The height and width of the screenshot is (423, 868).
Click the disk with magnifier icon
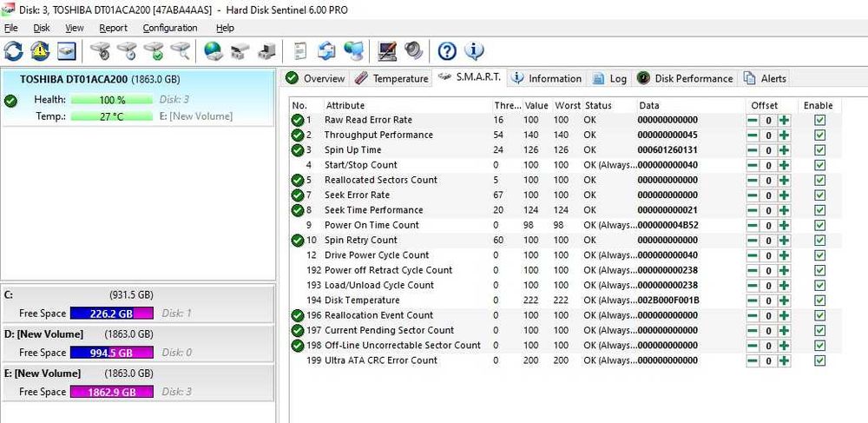pos(181,51)
